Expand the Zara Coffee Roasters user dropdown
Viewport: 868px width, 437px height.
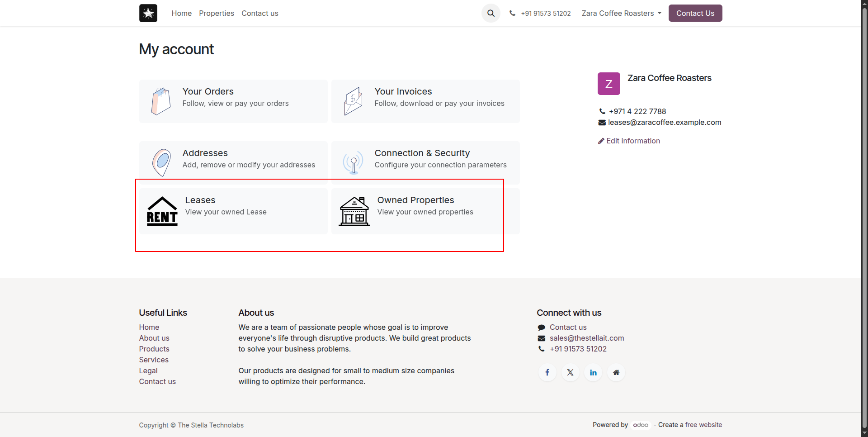pyautogui.click(x=622, y=13)
